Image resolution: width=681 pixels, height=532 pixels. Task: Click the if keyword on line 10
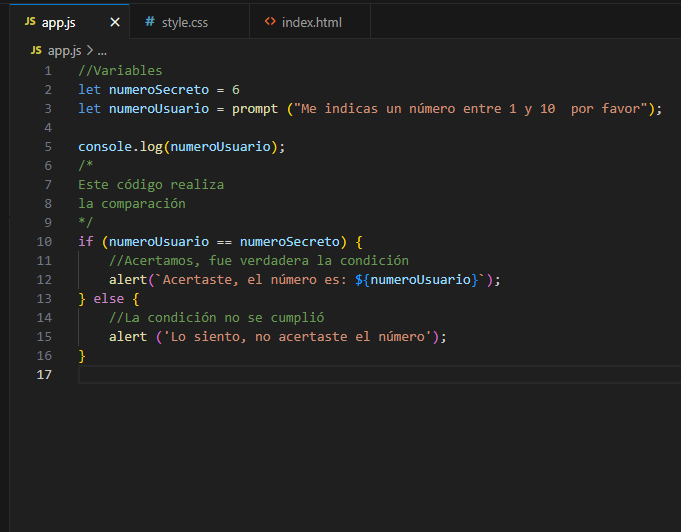pos(86,241)
